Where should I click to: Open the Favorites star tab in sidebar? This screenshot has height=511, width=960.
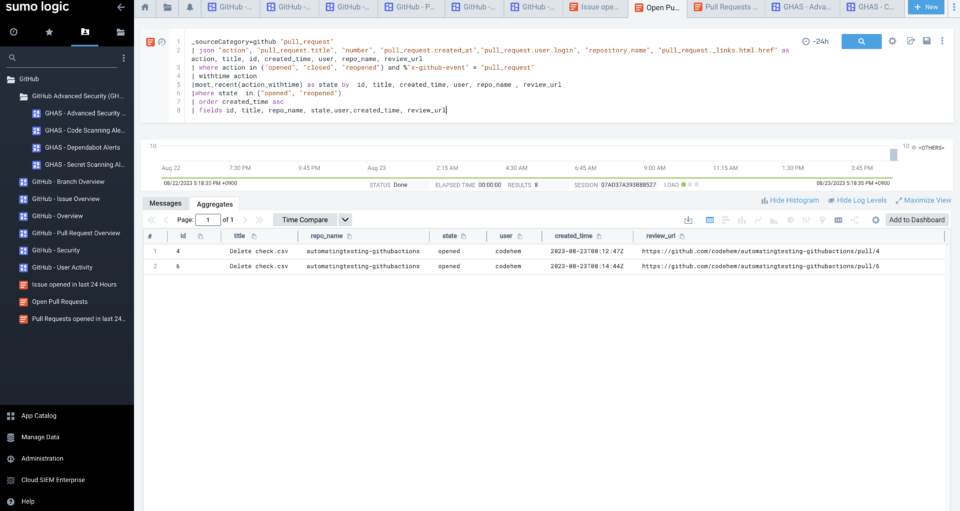[x=49, y=32]
